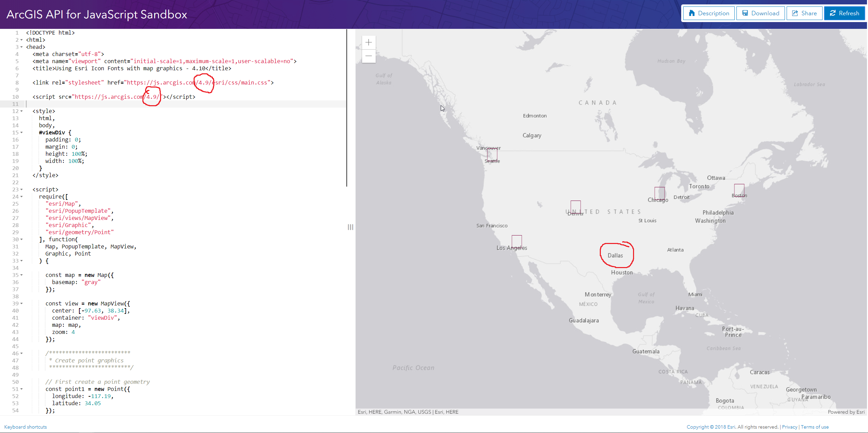Collapse the comment block fold on line 46
868x433 pixels.
click(x=21, y=354)
